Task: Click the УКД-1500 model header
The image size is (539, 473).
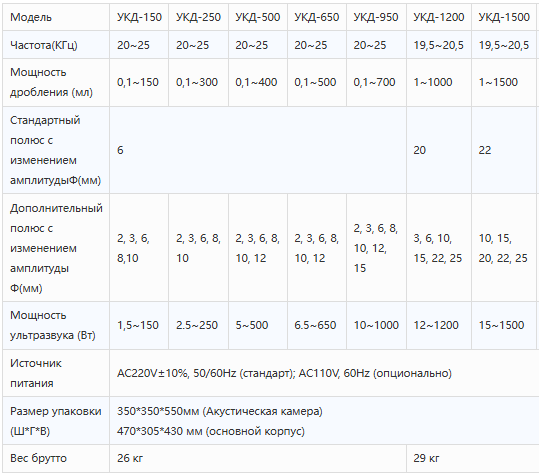Action: 505,17
